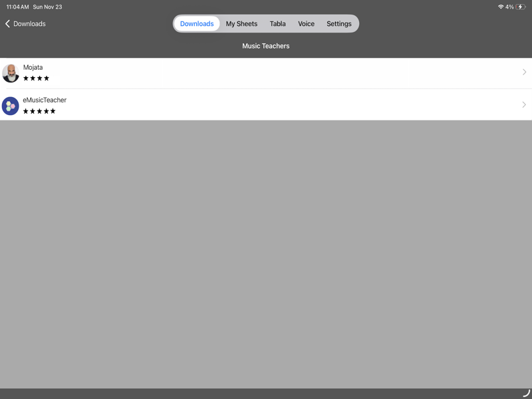Switch to the Tabla tab
This screenshot has width=532, height=399.
coord(277,23)
